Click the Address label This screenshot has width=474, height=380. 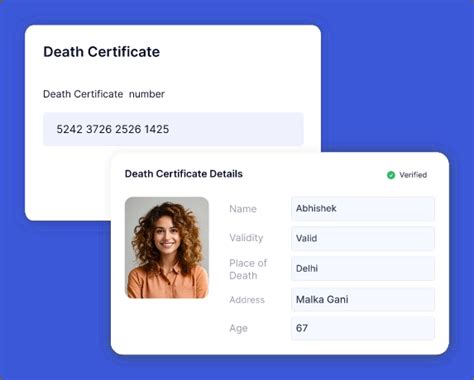247,300
